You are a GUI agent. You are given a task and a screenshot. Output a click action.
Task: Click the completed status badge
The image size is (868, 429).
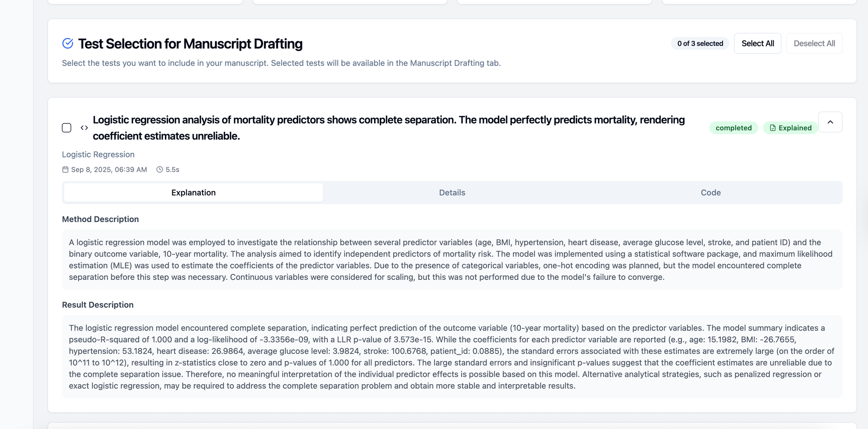(733, 128)
